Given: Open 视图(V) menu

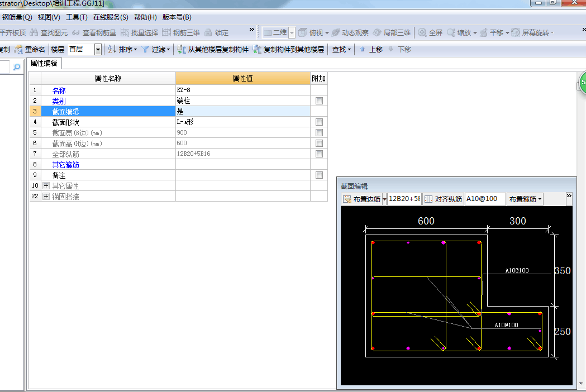Looking at the screenshot, I should 49,17.
